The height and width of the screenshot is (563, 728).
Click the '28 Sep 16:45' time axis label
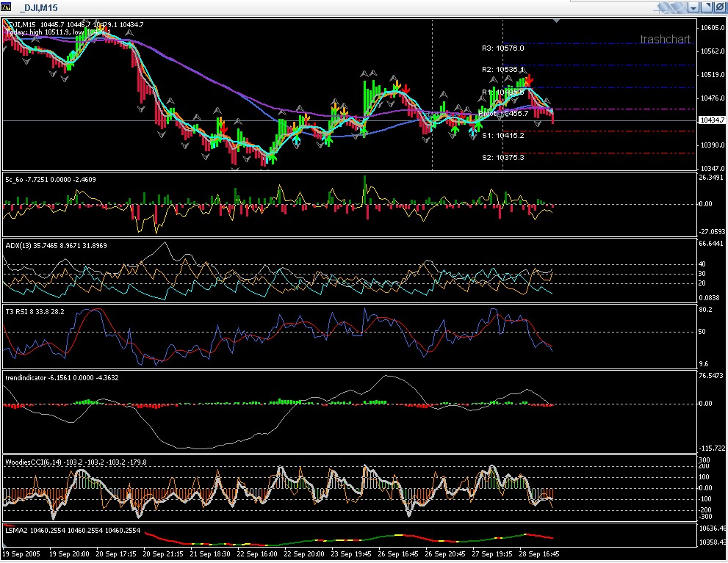click(539, 553)
